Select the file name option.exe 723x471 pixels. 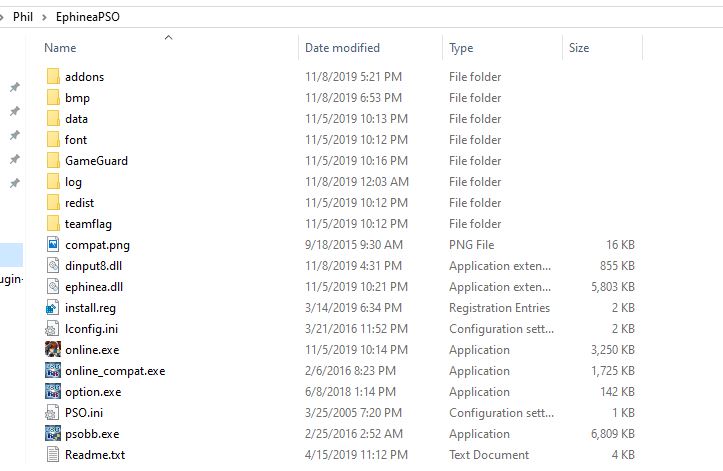click(93, 392)
